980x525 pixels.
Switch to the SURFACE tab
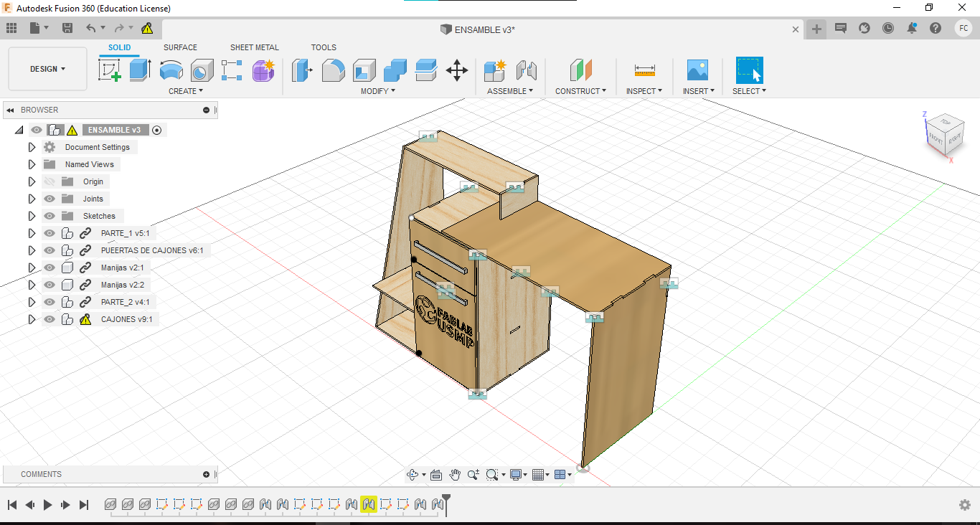click(x=180, y=47)
